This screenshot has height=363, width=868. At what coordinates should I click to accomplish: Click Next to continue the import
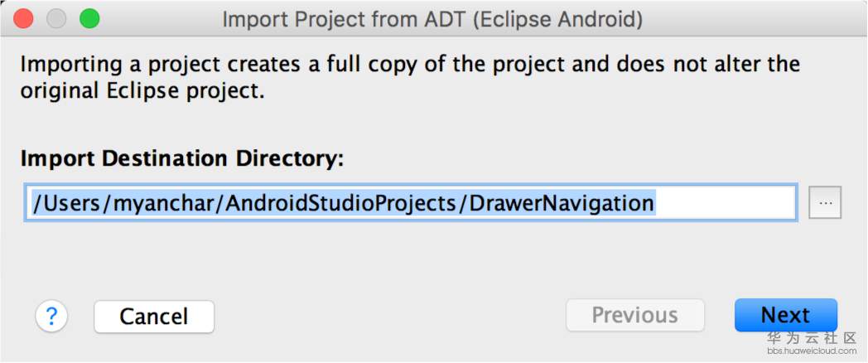pyautogui.click(x=785, y=316)
